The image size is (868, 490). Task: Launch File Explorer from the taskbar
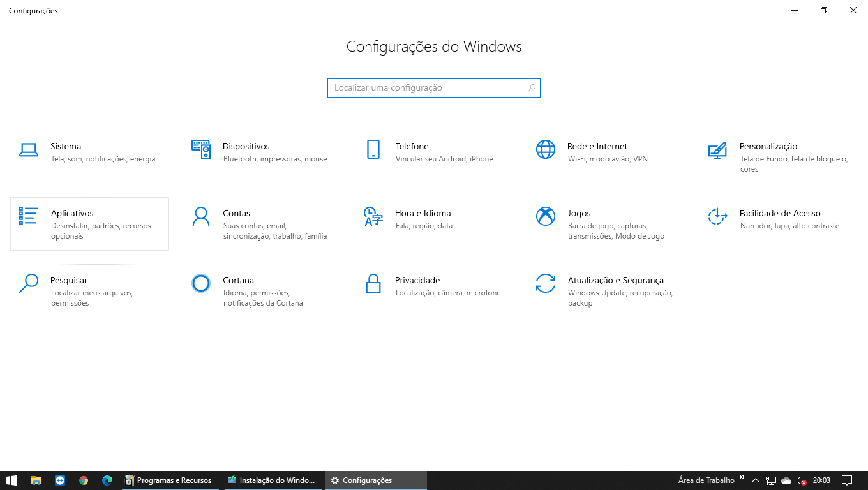click(36, 480)
